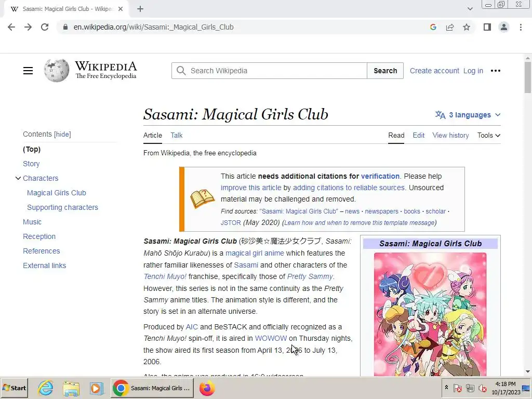Screen dimensions: 532x399
Task: Open File Explorer from taskbar
Action: click(x=71, y=388)
